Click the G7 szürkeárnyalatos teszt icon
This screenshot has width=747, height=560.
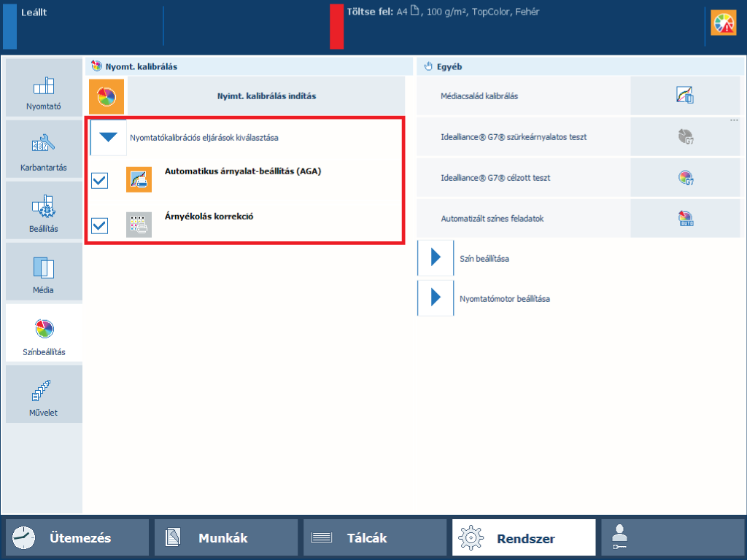[x=685, y=136]
